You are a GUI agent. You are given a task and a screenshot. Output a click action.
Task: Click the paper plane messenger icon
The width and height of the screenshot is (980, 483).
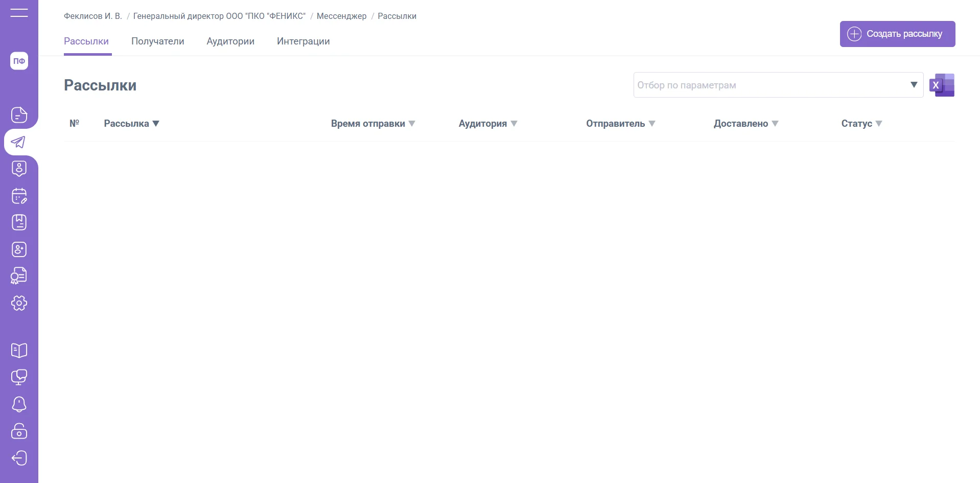[19, 142]
